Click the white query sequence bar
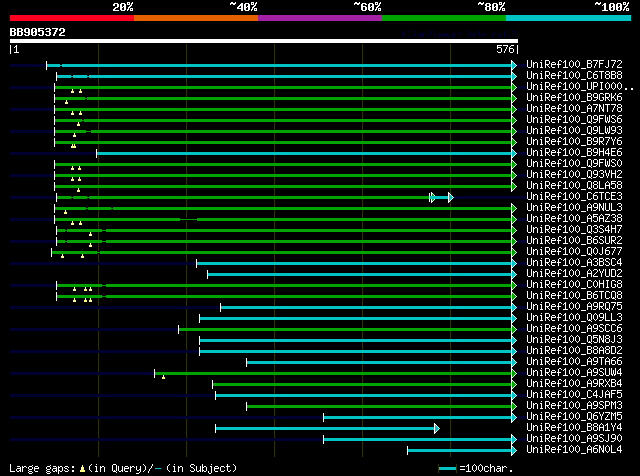This screenshot has width=640, height=476. click(264, 41)
